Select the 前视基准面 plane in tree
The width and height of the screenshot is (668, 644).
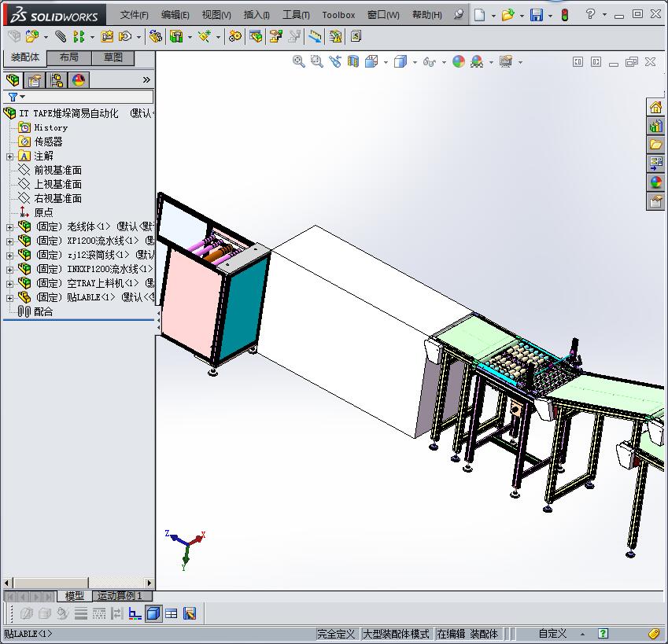[58, 171]
